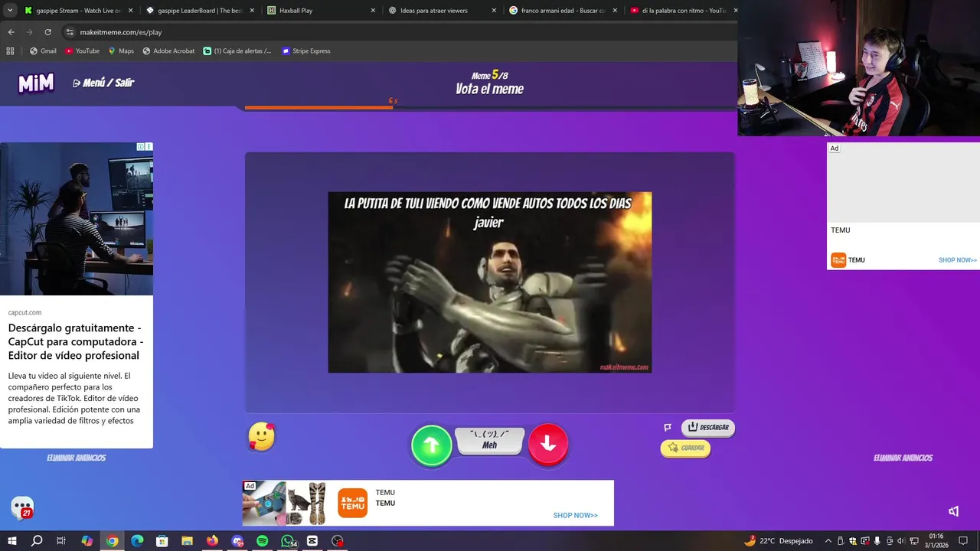
Task: Report the meme with flag icon
Action: (668, 428)
